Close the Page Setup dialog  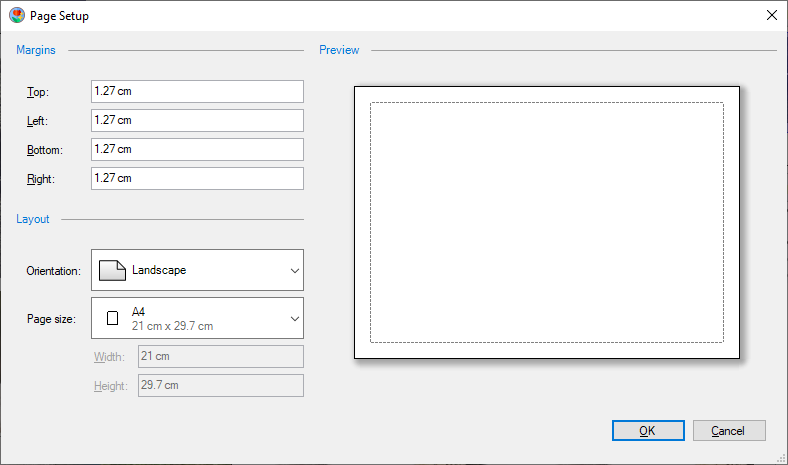click(771, 15)
